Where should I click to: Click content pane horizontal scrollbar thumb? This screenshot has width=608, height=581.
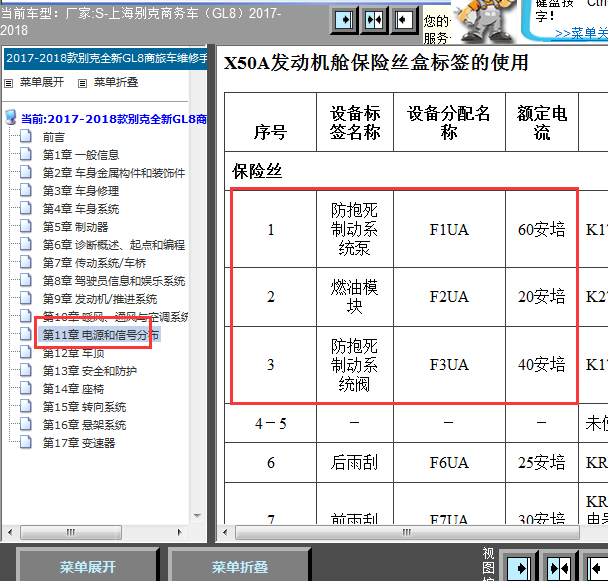[407, 532]
